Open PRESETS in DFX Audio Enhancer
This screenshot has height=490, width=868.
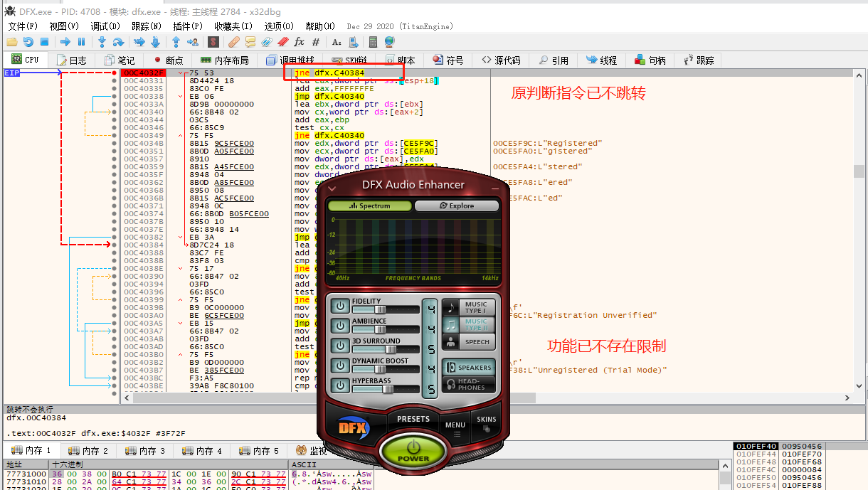point(413,419)
